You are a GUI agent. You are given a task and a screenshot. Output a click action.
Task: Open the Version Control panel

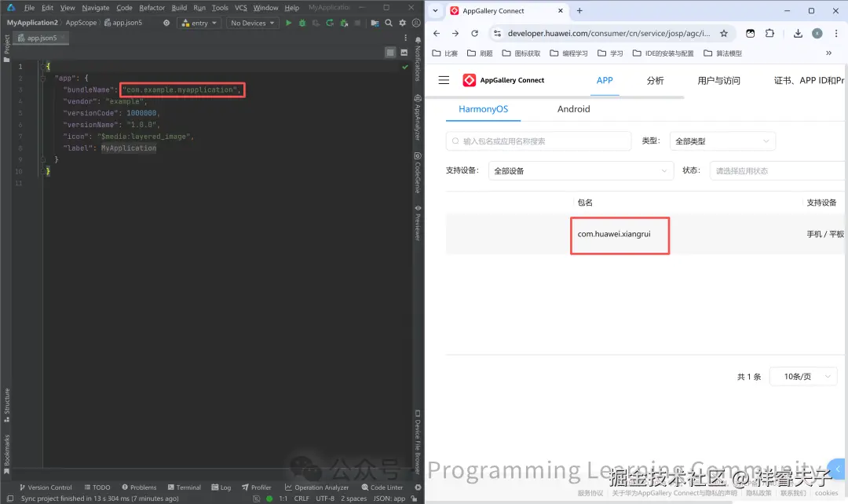click(x=49, y=487)
